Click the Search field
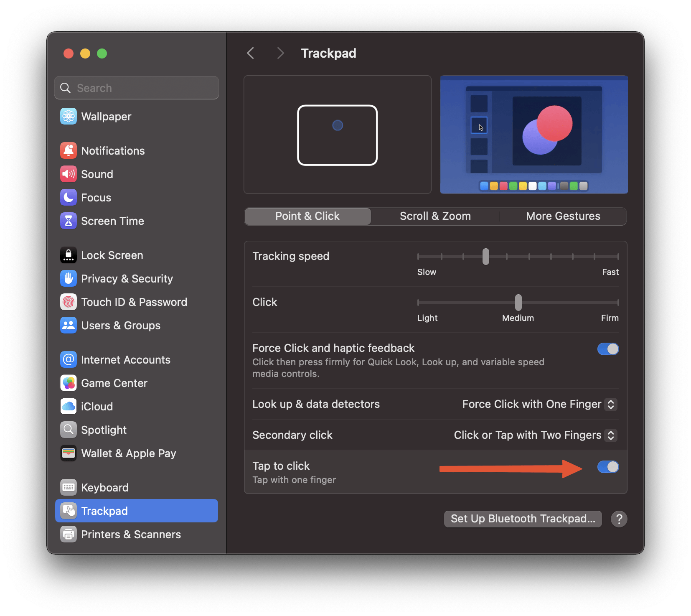This screenshot has width=691, height=616. [136, 88]
